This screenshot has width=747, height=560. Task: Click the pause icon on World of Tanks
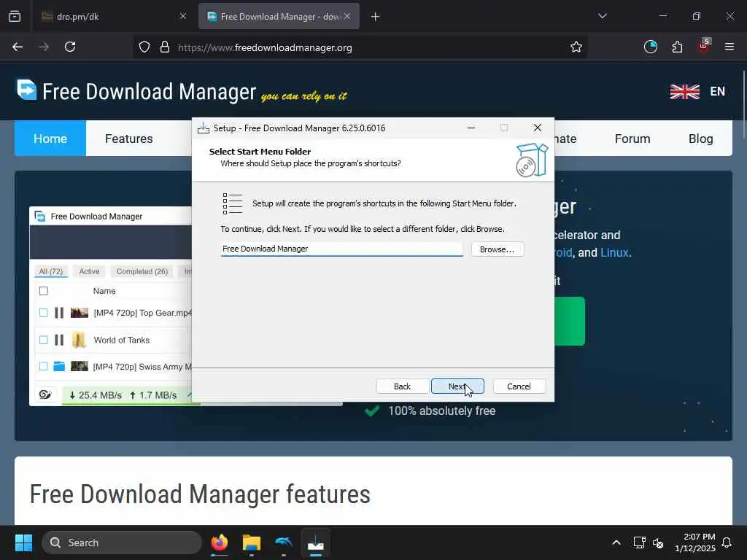click(59, 340)
